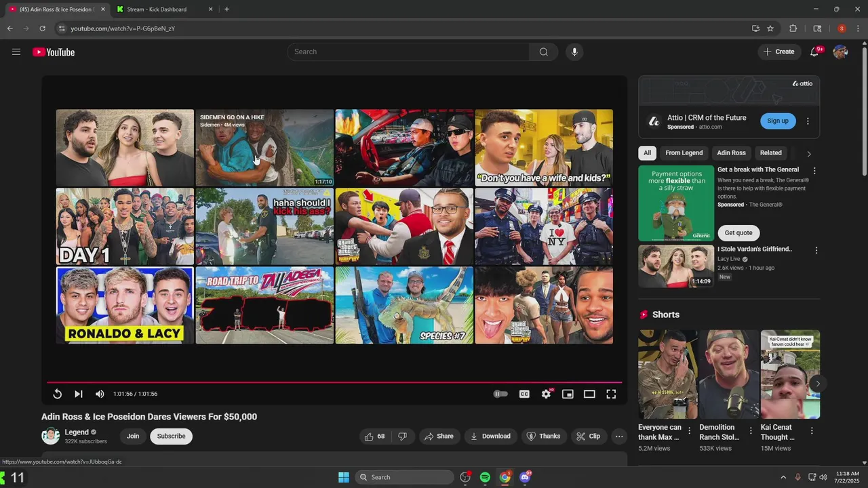Select the All filter chip
The width and height of the screenshot is (868, 488).
click(x=647, y=153)
